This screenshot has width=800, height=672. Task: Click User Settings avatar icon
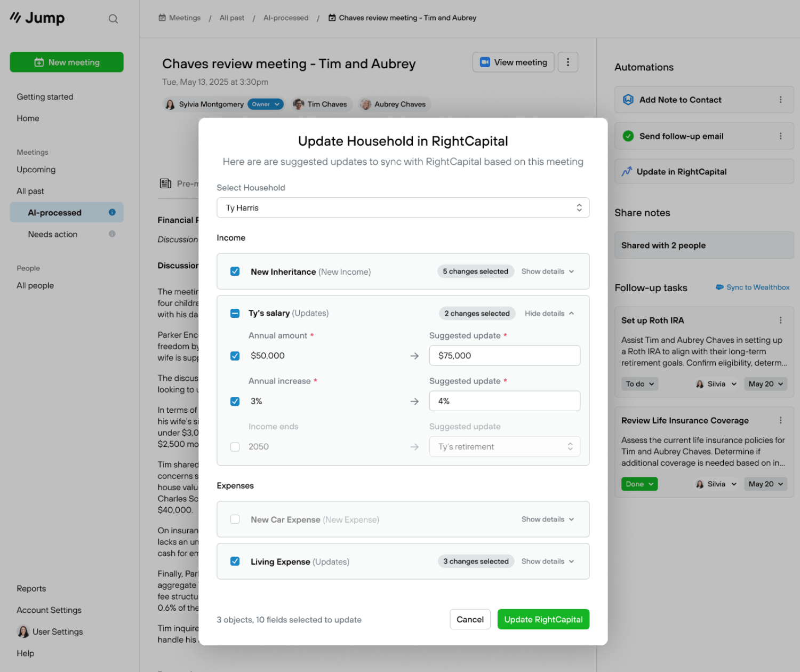coord(23,631)
